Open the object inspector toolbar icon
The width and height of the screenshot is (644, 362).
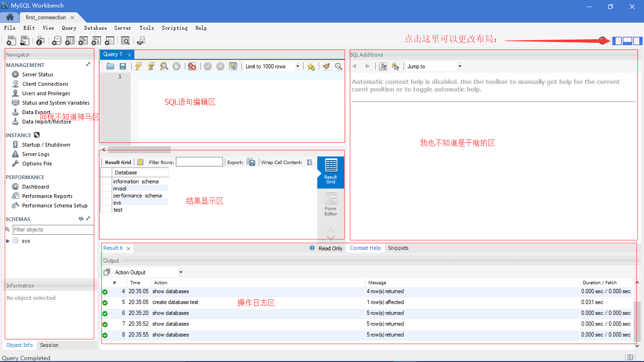pyautogui.click(x=40, y=41)
